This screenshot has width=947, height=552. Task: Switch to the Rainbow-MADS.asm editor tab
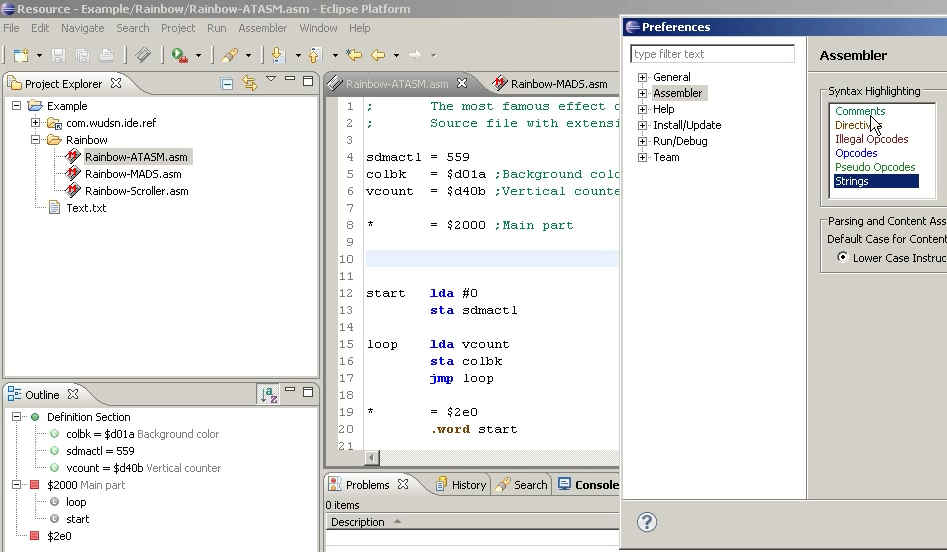pos(559,84)
